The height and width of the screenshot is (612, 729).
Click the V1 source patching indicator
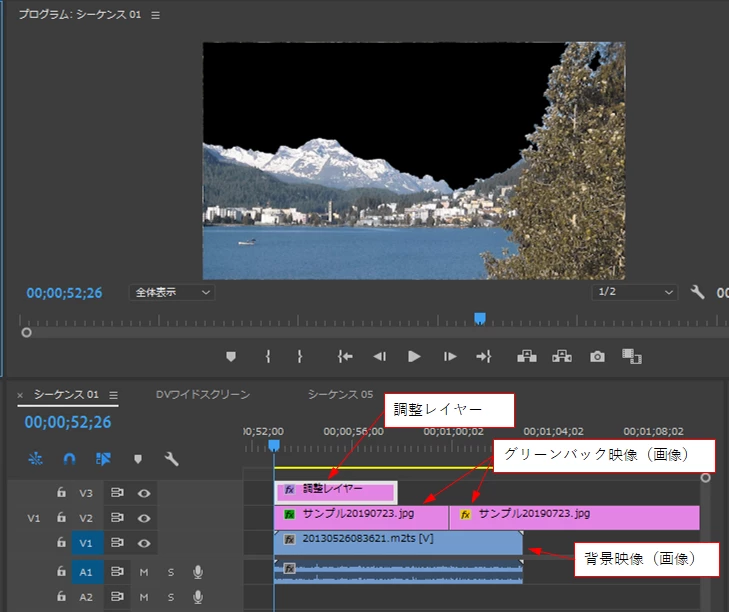33,518
